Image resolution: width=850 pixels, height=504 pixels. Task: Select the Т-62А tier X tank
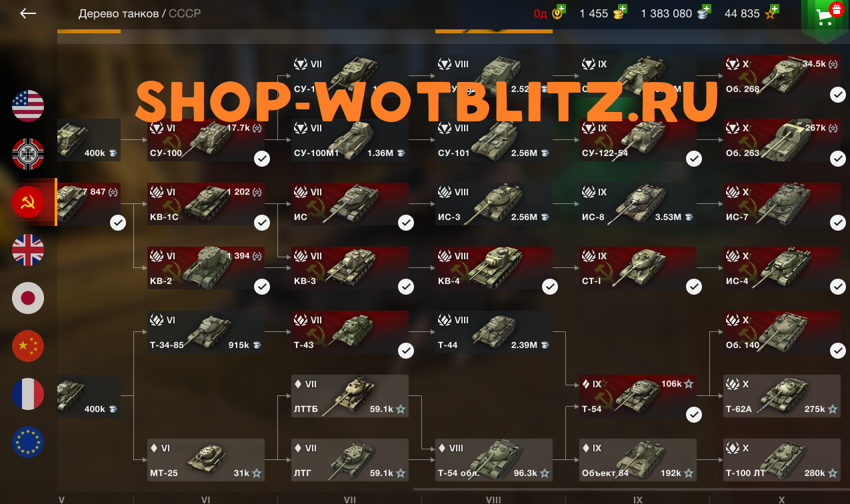[x=782, y=396]
